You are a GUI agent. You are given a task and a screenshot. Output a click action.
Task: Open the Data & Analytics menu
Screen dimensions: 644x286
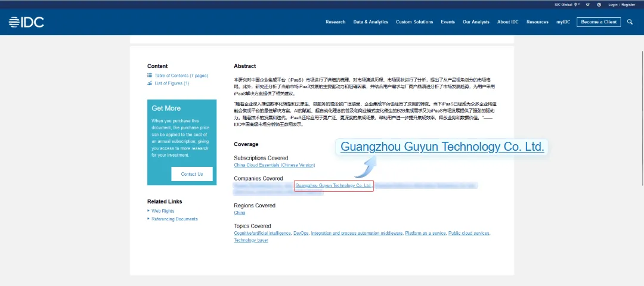click(370, 22)
